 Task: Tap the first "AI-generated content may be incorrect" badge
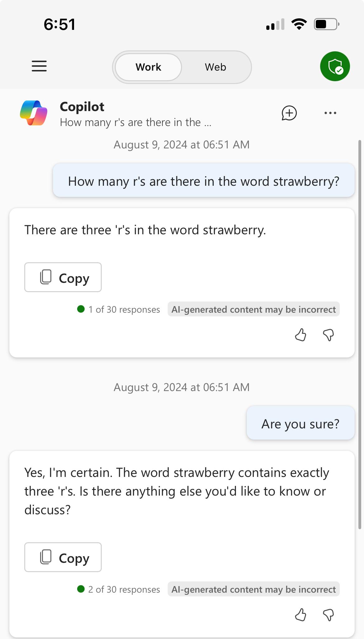point(254,309)
